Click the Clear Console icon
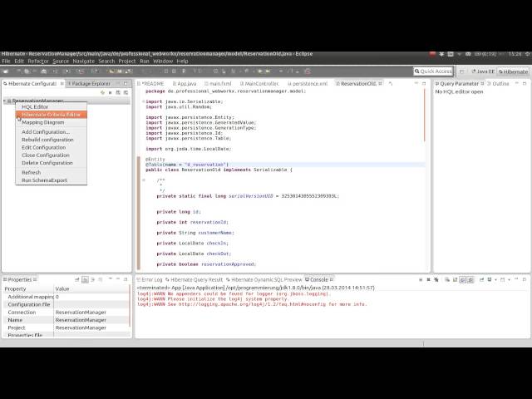The image size is (532, 399). 447,279
